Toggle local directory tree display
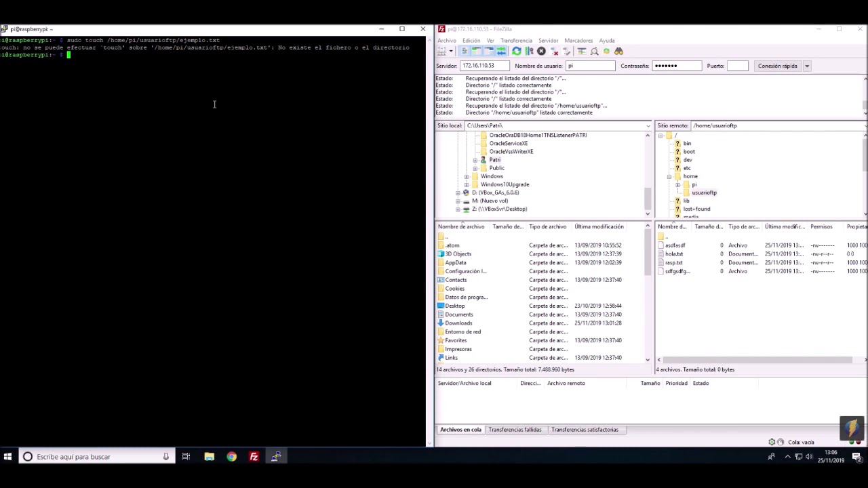The image size is (868, 488). [x=476, y=51]
